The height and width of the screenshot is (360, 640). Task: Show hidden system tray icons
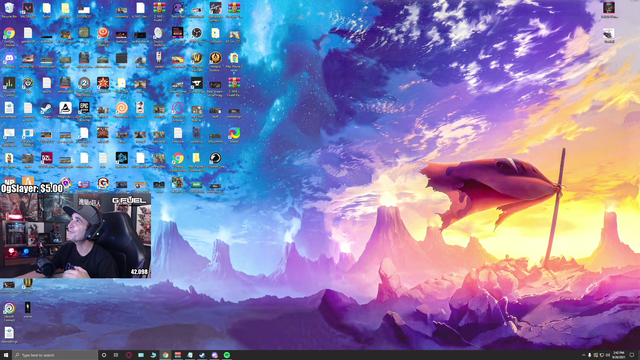(584, 355)
